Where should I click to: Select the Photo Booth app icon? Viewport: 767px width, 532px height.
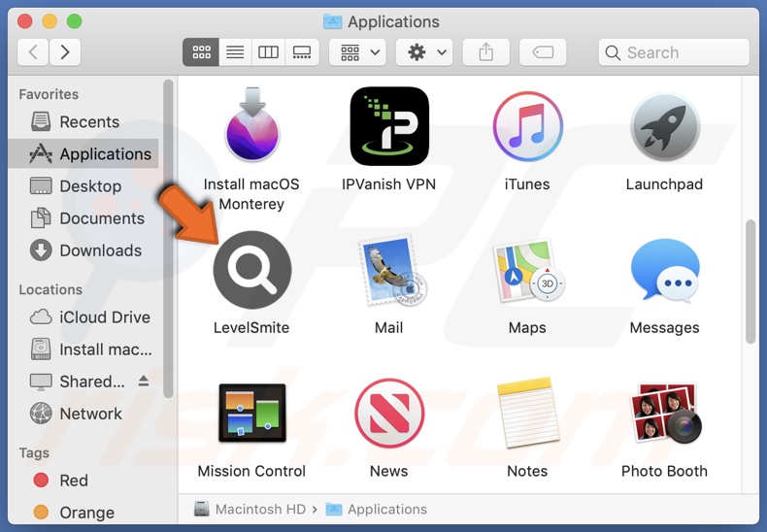(666, 414)
